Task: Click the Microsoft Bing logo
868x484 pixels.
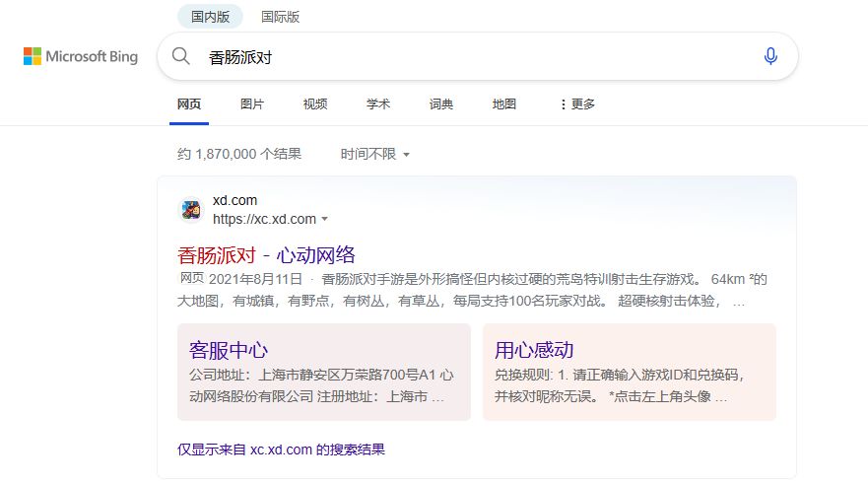Action: pyautogui.click(x=80, y=56)
